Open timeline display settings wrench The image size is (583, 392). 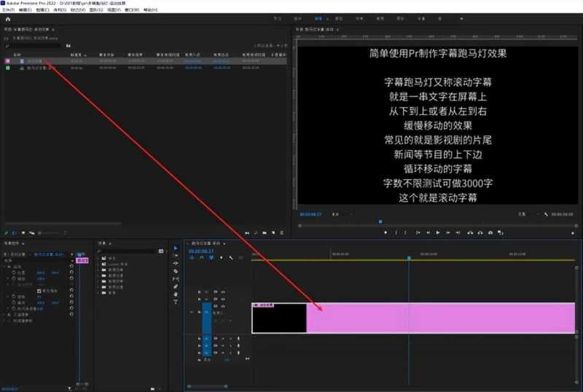[x=231, y=258]
